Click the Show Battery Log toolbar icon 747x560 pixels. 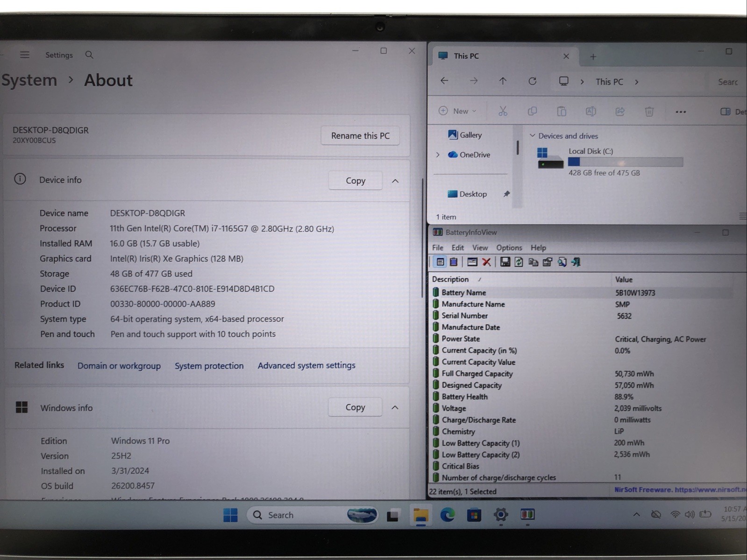pyautogui.click(x=453, y=262)
